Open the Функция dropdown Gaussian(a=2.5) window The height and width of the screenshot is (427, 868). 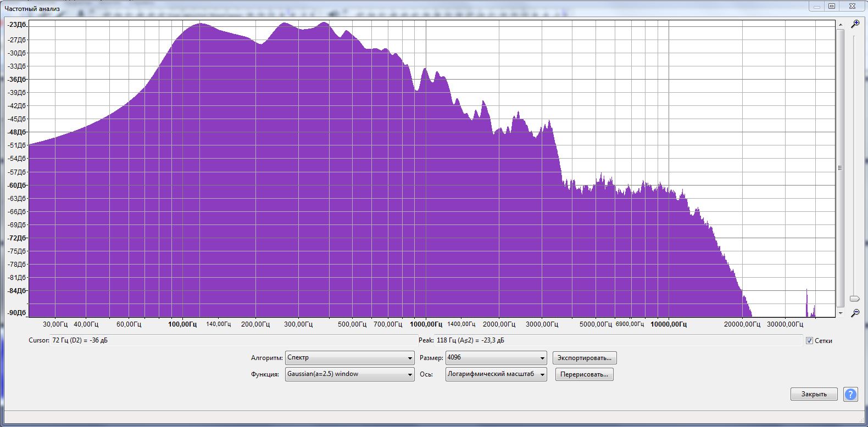pyautogui.click(x=349, y=374)
